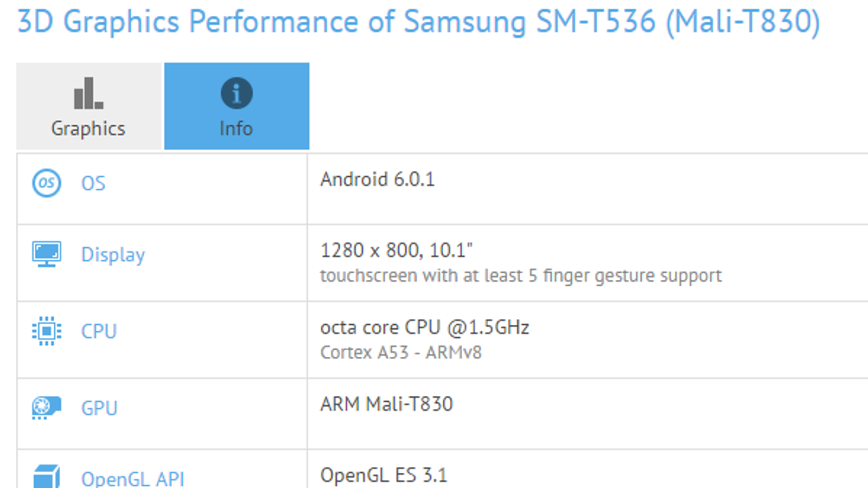Open the Info tab

(237, 106)
